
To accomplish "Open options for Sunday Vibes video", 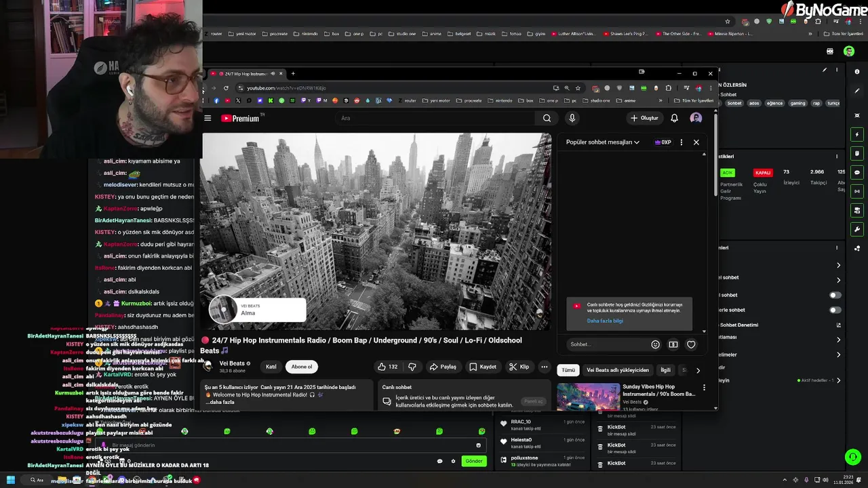I will click(x=704, y=388).
